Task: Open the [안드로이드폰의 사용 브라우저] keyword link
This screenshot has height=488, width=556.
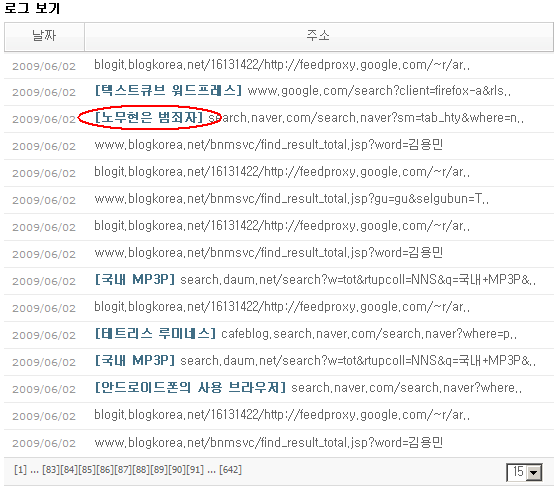Action: pyautogui.click(x=190, y=388)
